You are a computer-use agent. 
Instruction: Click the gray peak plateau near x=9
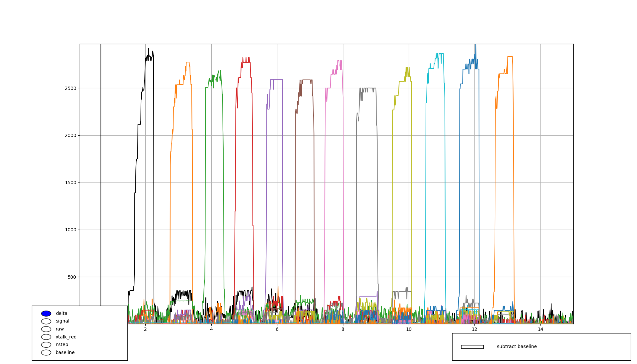click(368, 88)
